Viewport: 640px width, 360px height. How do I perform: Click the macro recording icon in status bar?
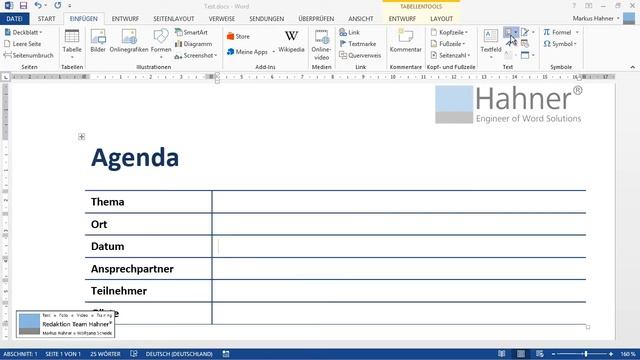pos(226,354)
